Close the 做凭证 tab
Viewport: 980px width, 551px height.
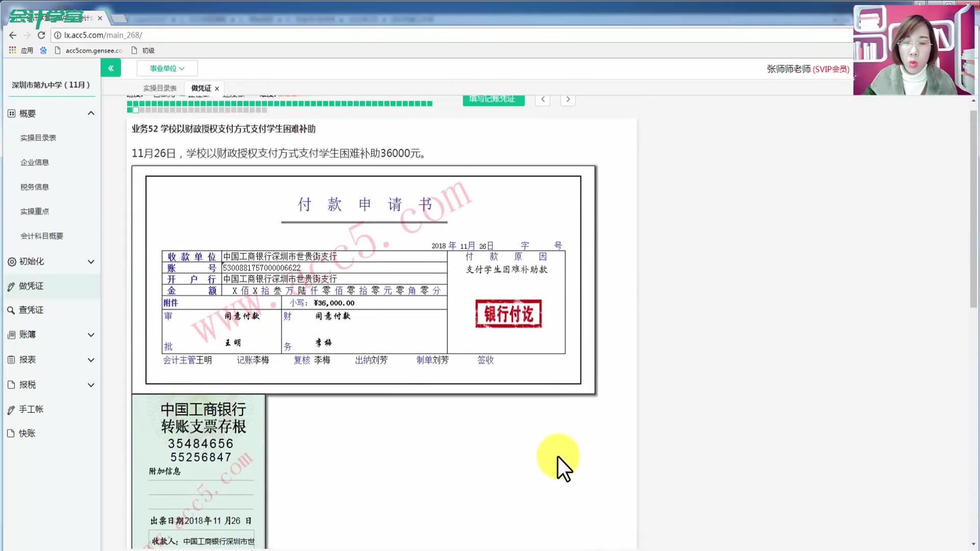[217, 89]
